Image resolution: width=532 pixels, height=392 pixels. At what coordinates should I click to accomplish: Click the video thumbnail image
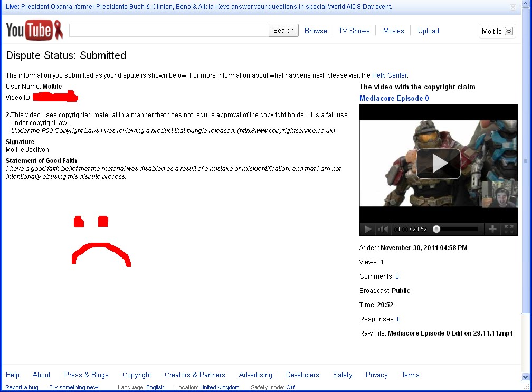coord(439,163)
